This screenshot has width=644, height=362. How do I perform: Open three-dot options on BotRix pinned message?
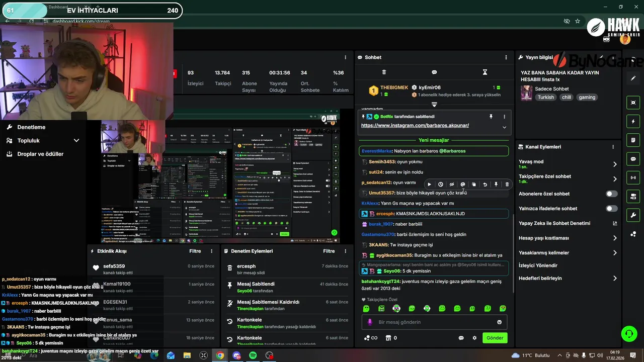(x=504, y=117)
